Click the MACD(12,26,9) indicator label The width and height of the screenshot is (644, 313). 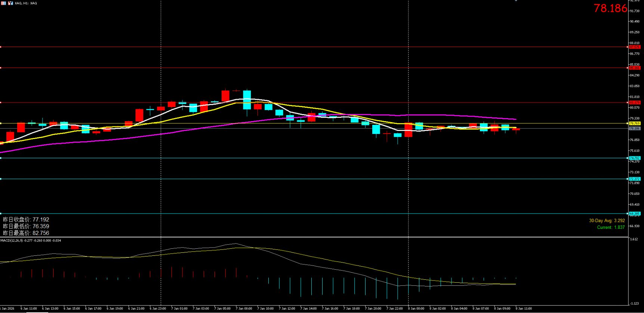tap(31, 240)
